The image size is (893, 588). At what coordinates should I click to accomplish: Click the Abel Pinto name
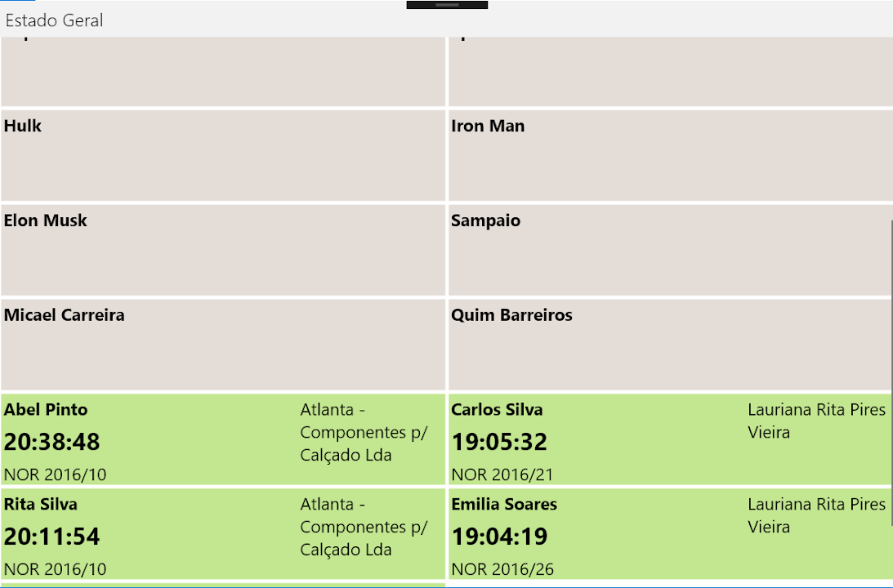pyautogui.click(x=46, y=409)
